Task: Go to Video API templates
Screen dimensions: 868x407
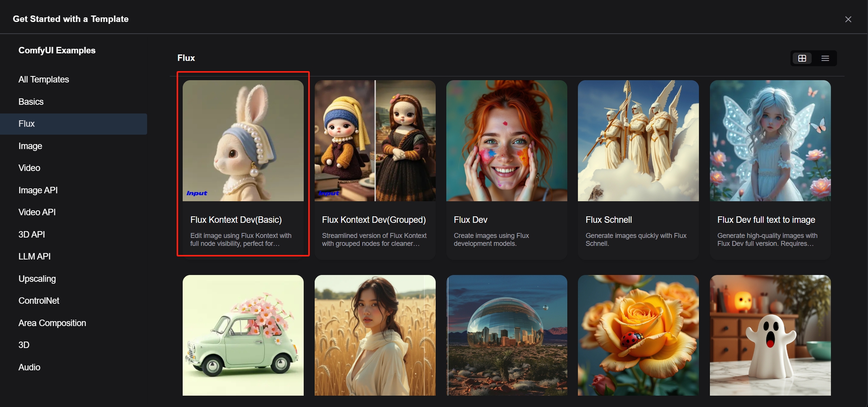Action: point(73,212)
